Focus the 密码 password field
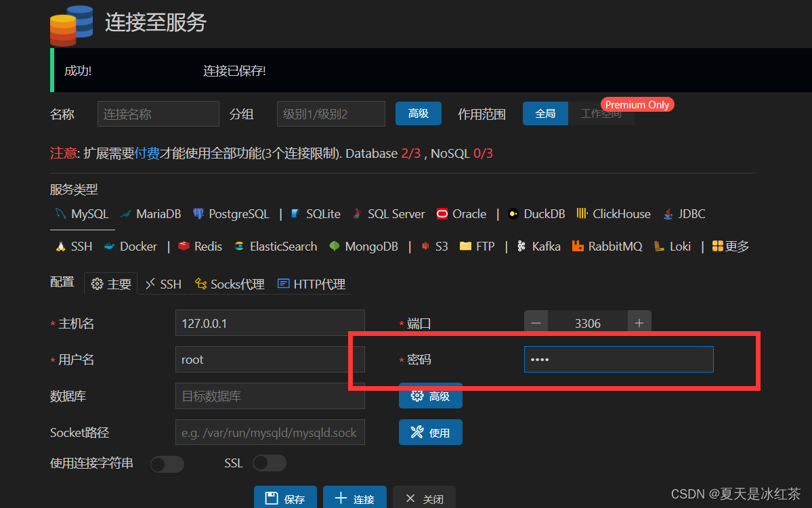The height and width of the screenshot is (508, 812). [619, 360]
